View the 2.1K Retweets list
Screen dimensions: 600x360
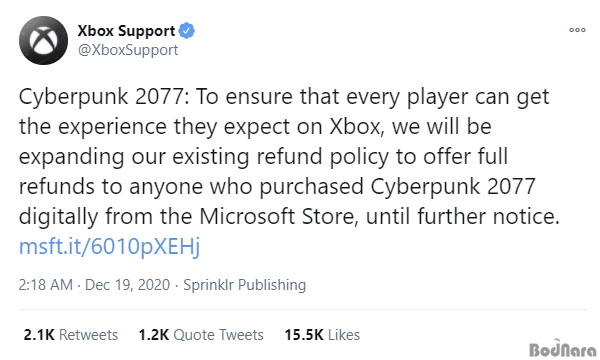[71, 335]
